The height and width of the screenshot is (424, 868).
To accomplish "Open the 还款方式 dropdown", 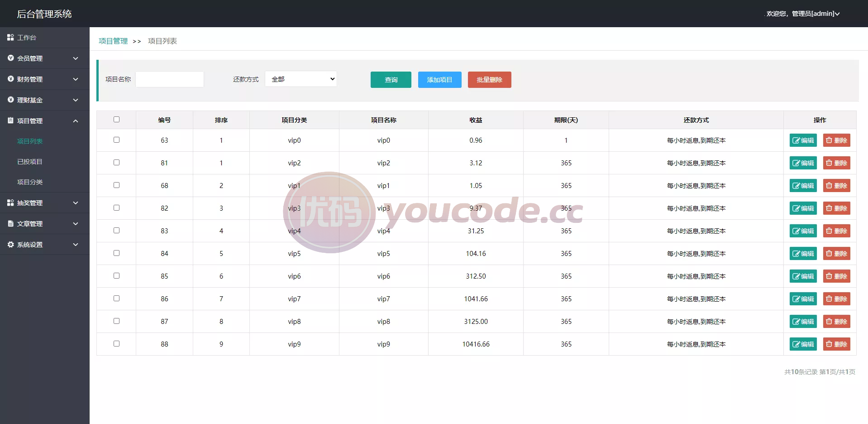I will [301, 79].
